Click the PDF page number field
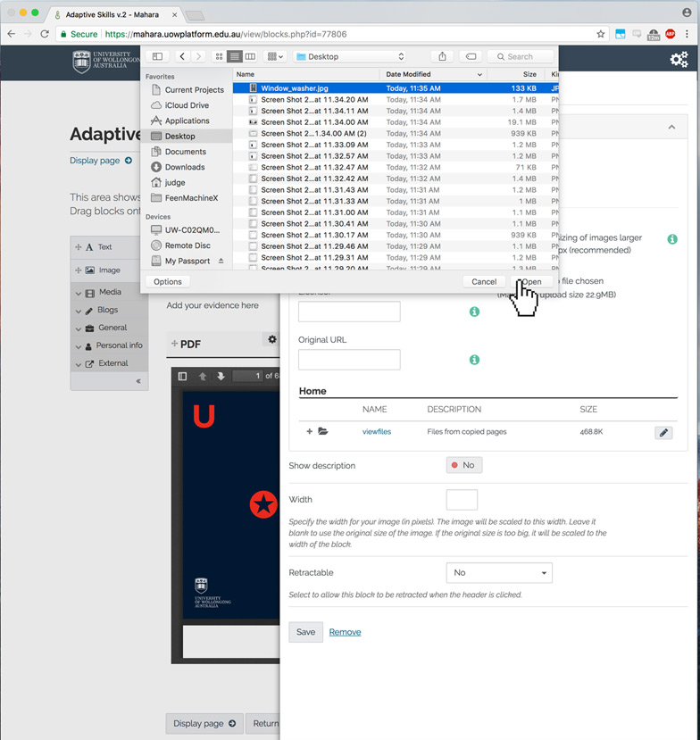 (x=248, y=376)
